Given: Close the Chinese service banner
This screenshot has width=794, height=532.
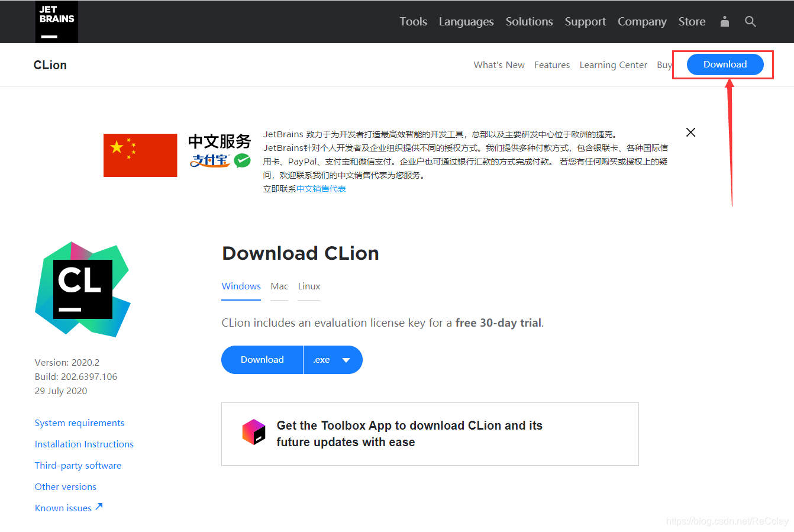Looking at the screenshot, I should (690, 132).
